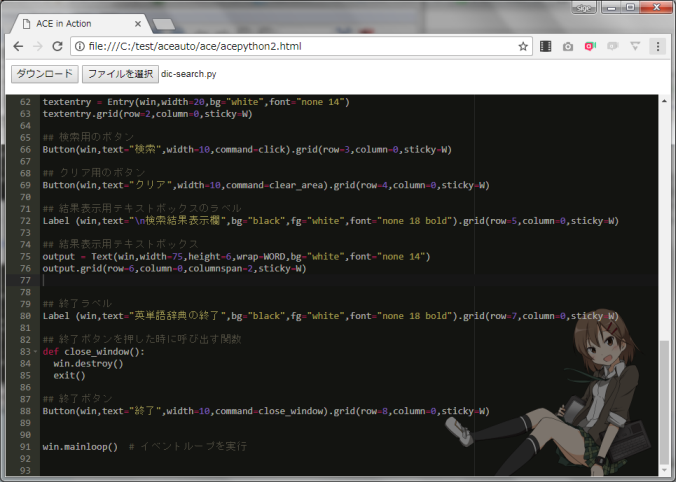This screenshot has width=676, height=482.
Task: Maximize the Chrome window
Action: [630, 7]
